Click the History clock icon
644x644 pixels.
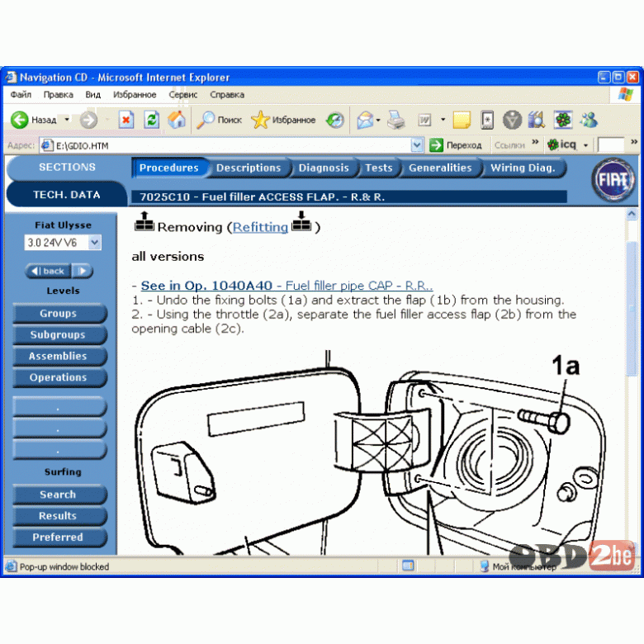pos(334,120)
